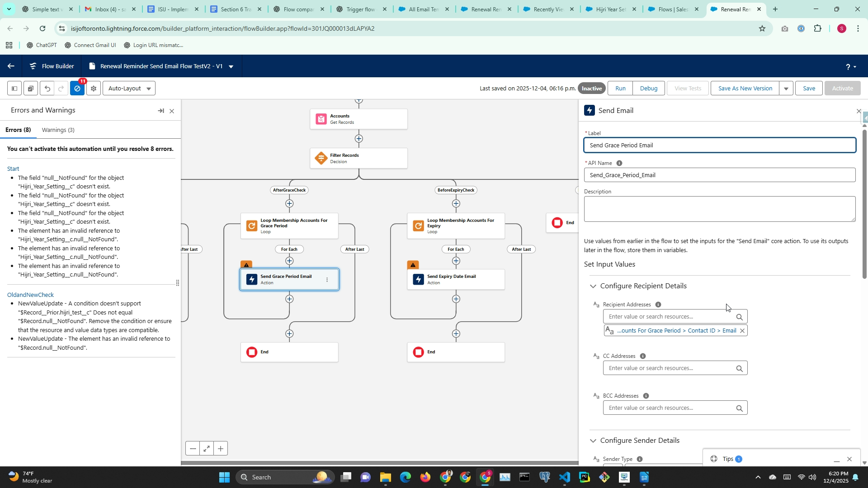Screen dimensions: 868x488
Task: Toggle the toolbox sidebar icon
Action: [14, 89]
